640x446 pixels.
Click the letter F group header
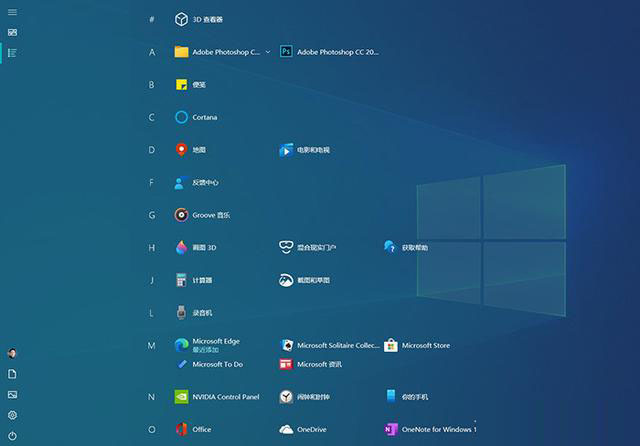pyautogui.click(x=151, y=182)
